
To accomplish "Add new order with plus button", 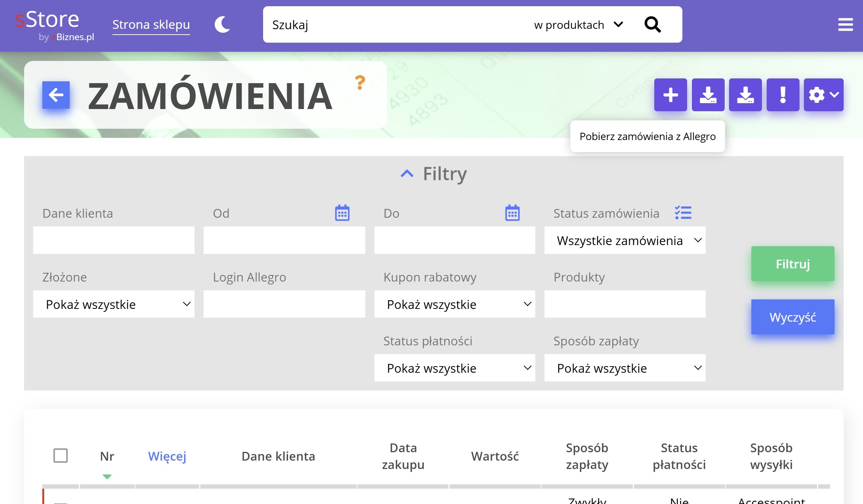I will (670, 95).
